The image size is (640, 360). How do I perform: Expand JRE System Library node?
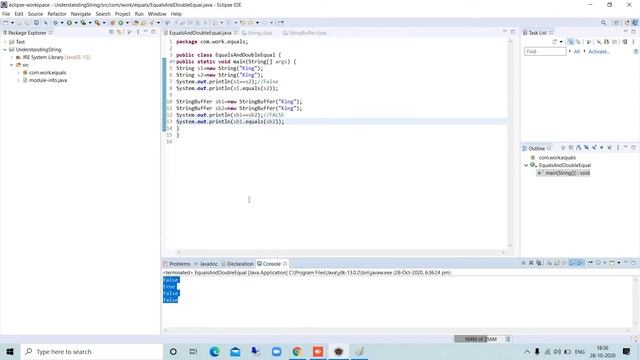[12, 57]
